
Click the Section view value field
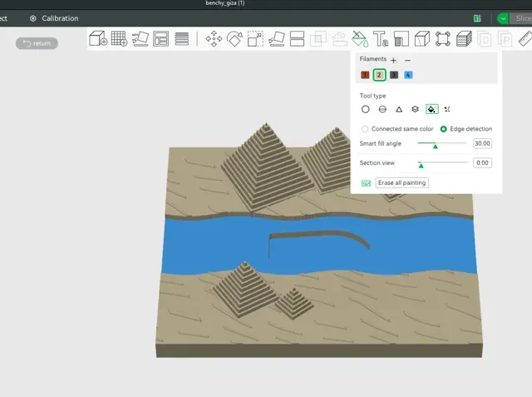482,163
